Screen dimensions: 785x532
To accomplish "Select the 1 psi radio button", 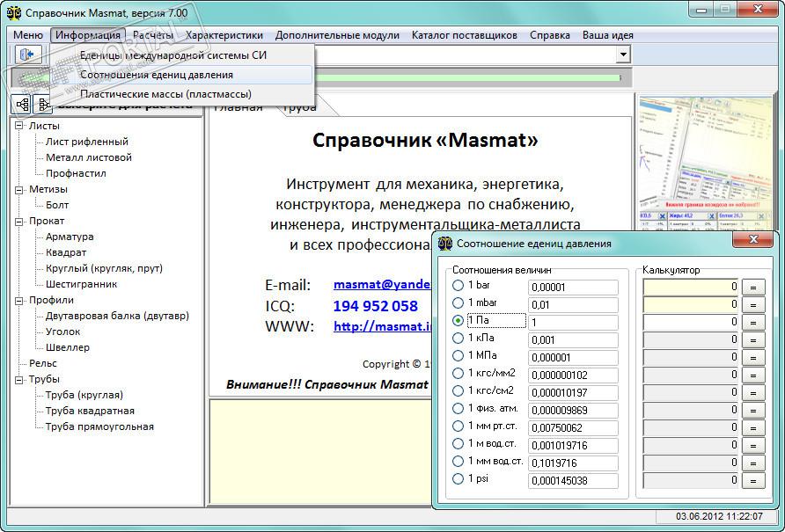I will [x=458, y=479].
